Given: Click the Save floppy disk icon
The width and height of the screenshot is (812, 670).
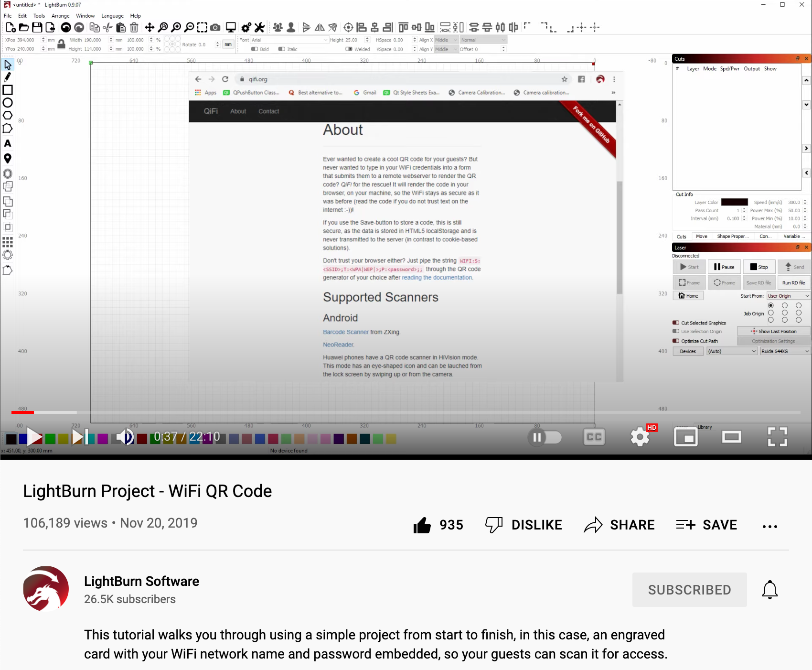Looking at the screenshot, I should point(37,27).
